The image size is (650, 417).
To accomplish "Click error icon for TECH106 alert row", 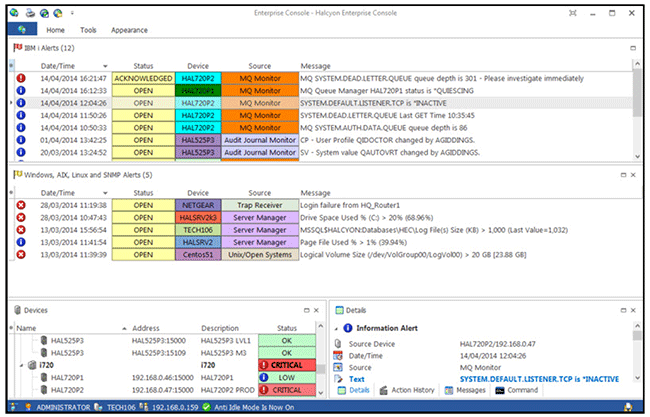I will point(21,230).
